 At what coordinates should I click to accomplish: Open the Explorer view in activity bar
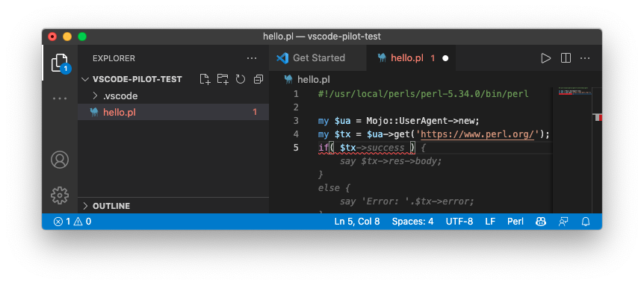pyautogui.click(x=60, y=63)
